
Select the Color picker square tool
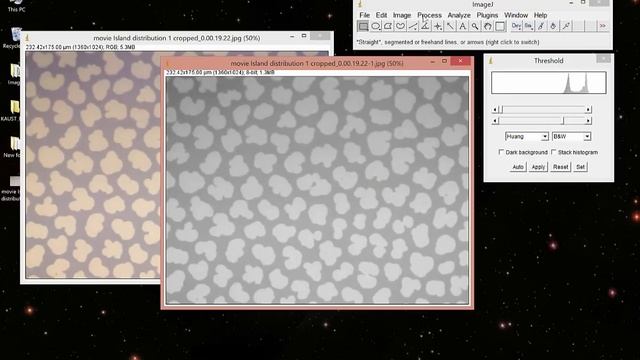(x=500, y=27)
